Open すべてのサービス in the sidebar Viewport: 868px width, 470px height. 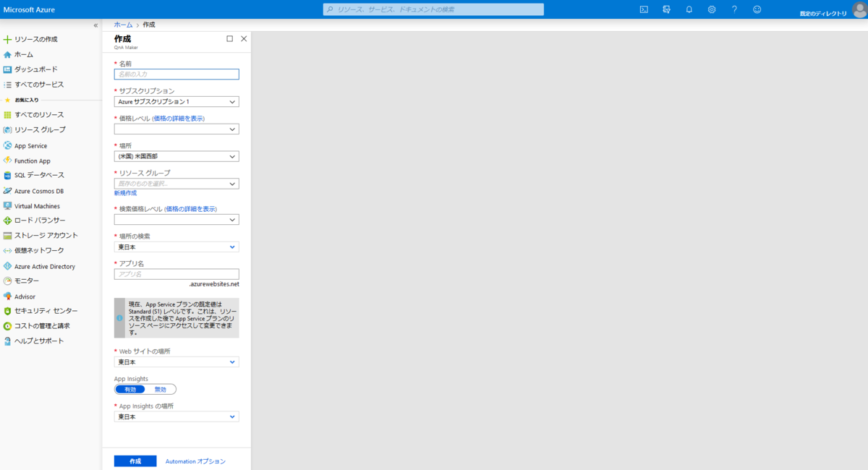tap(39, 85)
